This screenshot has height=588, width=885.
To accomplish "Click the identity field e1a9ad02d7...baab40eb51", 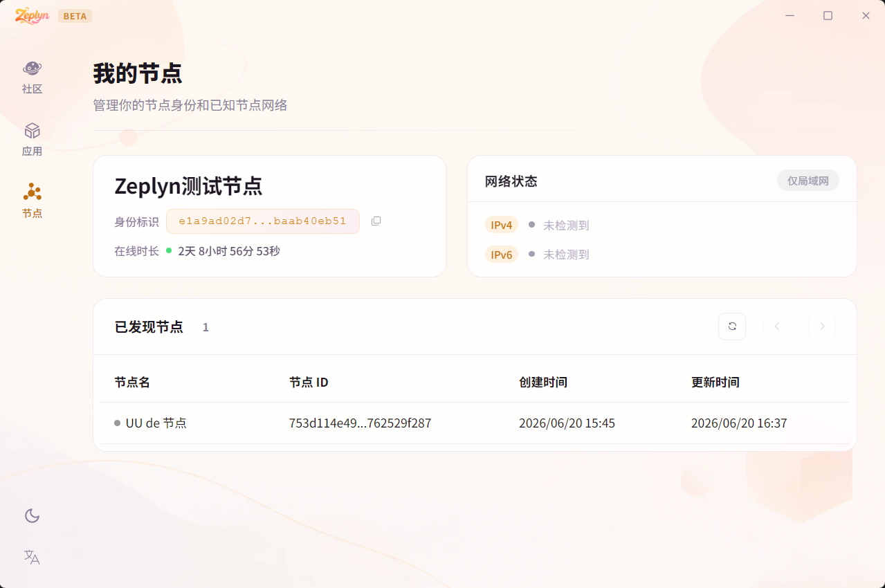I will coord(263,221).
